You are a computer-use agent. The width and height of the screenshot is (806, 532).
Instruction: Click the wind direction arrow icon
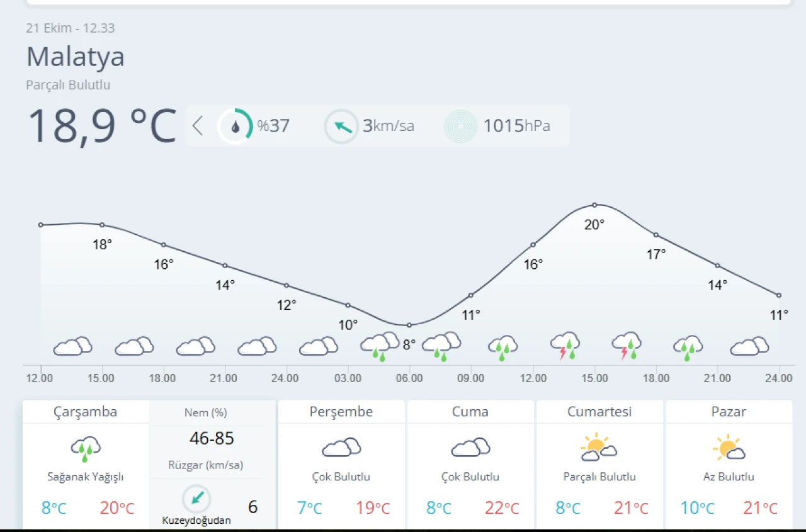point(342,127)
